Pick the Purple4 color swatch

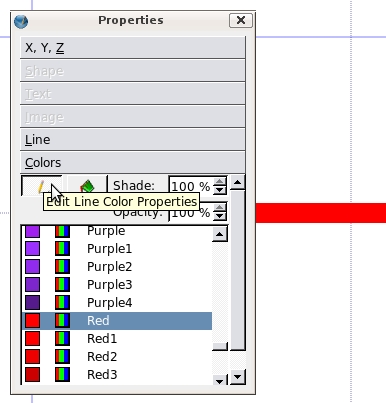coord(33,303)
